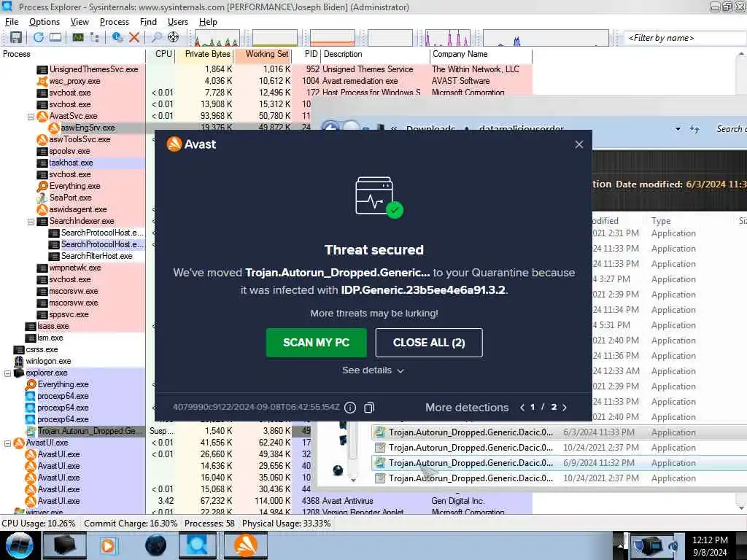747x560 pixels.
Task: Collapse the AvastSvc.exe tree node
Action: pyautogui.click(x=31, y=116)
